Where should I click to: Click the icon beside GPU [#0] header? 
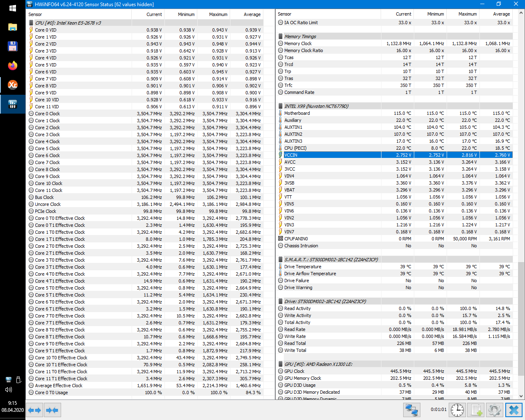[281, 364]
